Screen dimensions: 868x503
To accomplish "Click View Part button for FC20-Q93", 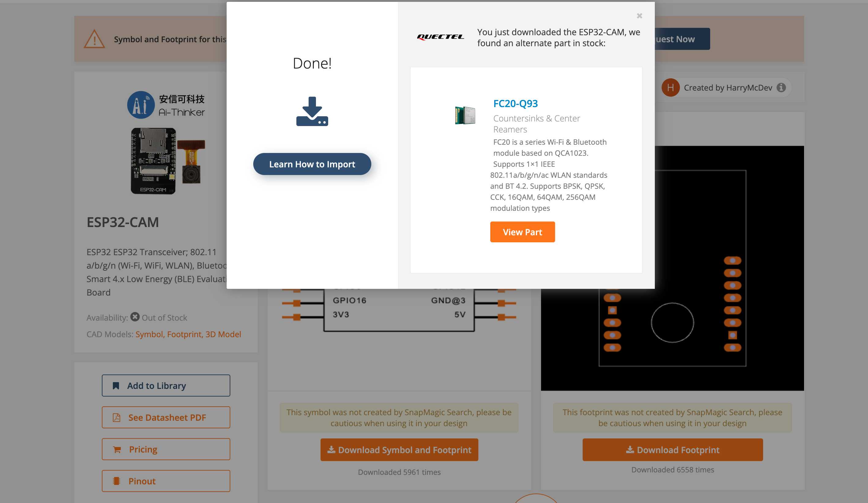I will click(523, 232).
